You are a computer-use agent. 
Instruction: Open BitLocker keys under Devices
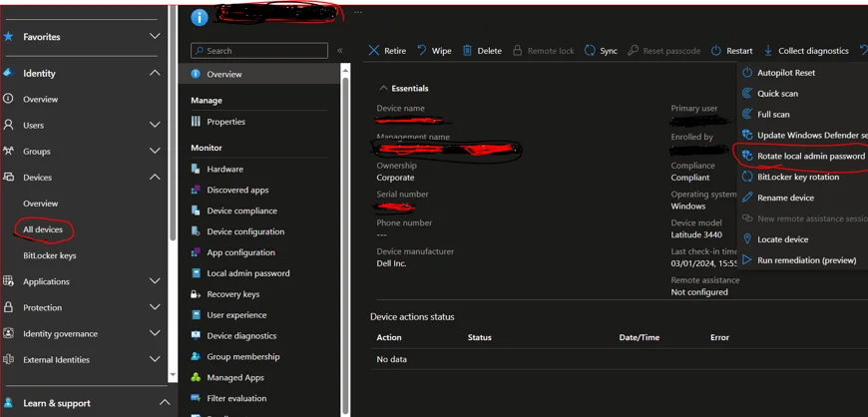(50, 256)
